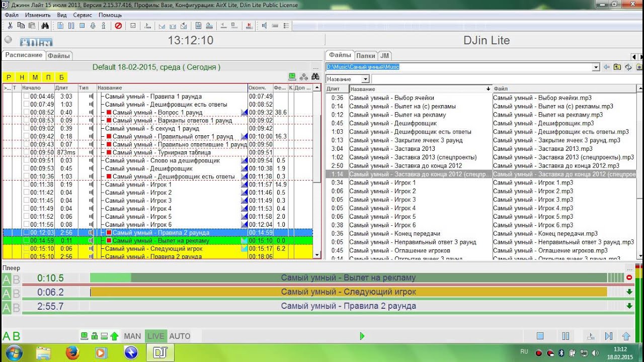This screenshot has height=362, width=644.
Task: Click the green down arrow on Правила 2 раунда deck
Action: click(x=629, y=306)
